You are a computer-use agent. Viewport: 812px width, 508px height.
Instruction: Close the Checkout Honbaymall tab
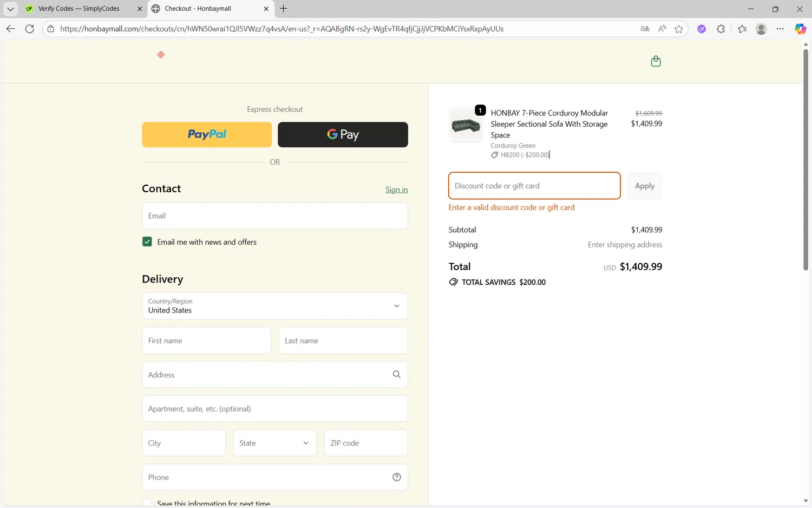click(x=266, y=9)
